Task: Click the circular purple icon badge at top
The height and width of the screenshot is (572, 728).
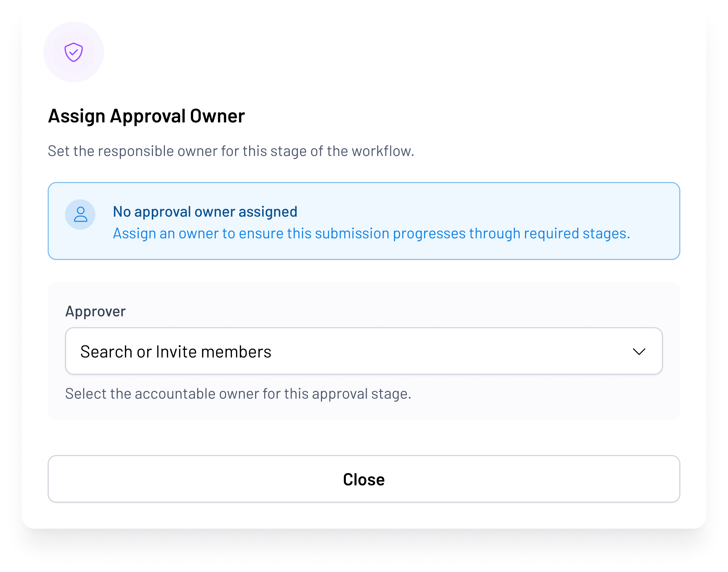Action: click(74, 52)
